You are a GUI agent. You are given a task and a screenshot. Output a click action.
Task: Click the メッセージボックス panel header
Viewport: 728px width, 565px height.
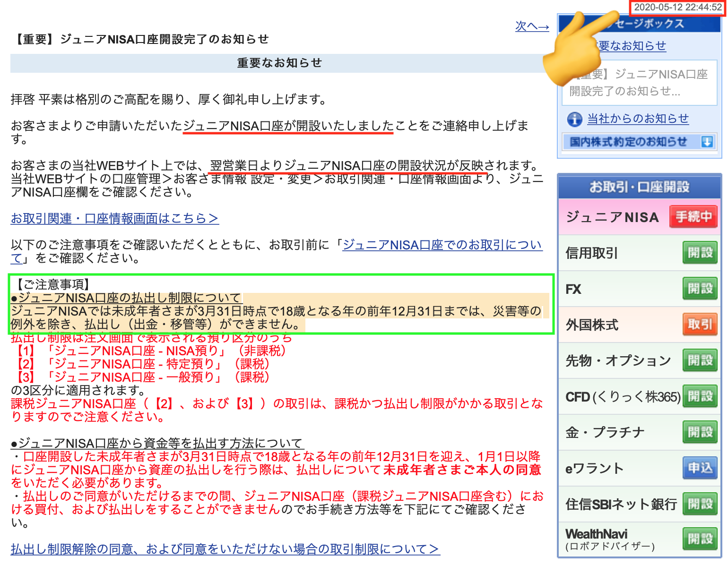[639, 24]
